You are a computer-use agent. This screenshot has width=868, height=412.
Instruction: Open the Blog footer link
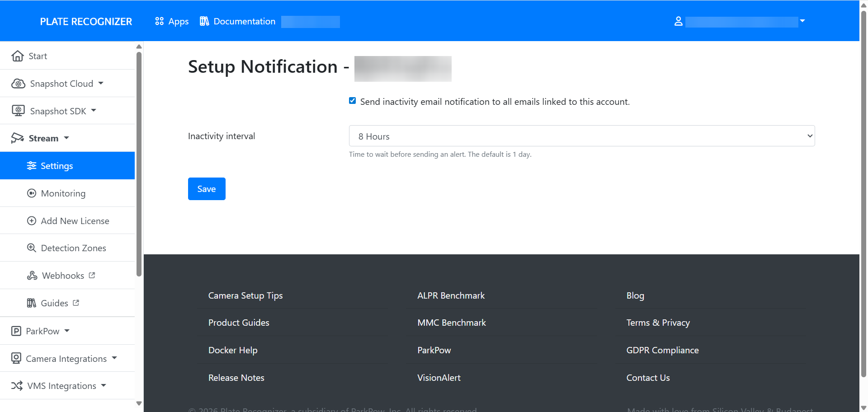click(x=635, y=295)
